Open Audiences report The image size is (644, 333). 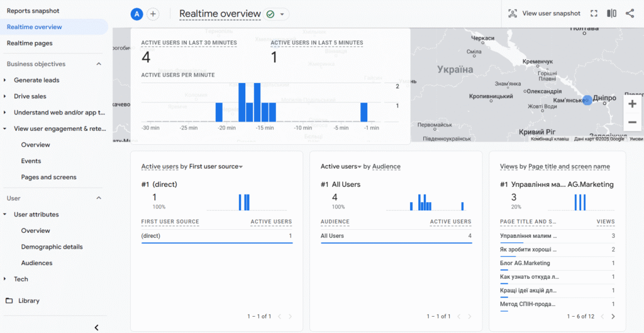[x=36, y=263]
